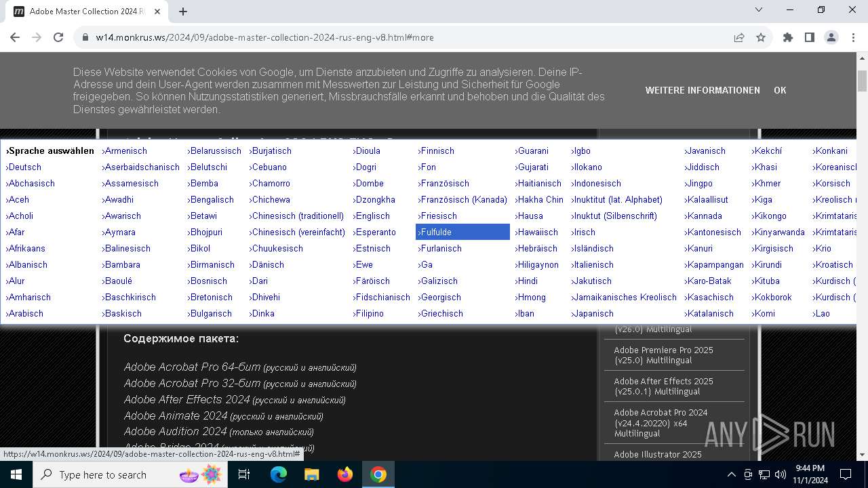Image resolution: width=868 pixels, height=488 pixels.
Task: Select Esperanto in language list
Action: point(374,232)
